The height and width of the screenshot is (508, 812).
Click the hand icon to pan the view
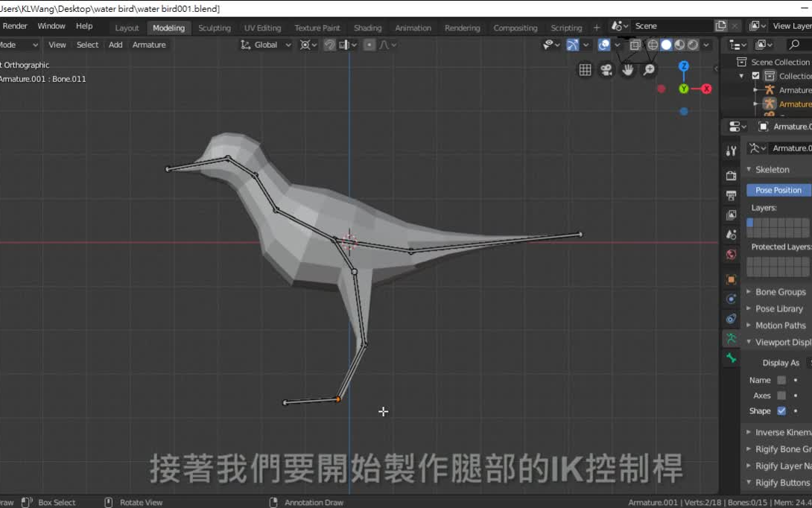pyautogui.click(x=628, y=69)
